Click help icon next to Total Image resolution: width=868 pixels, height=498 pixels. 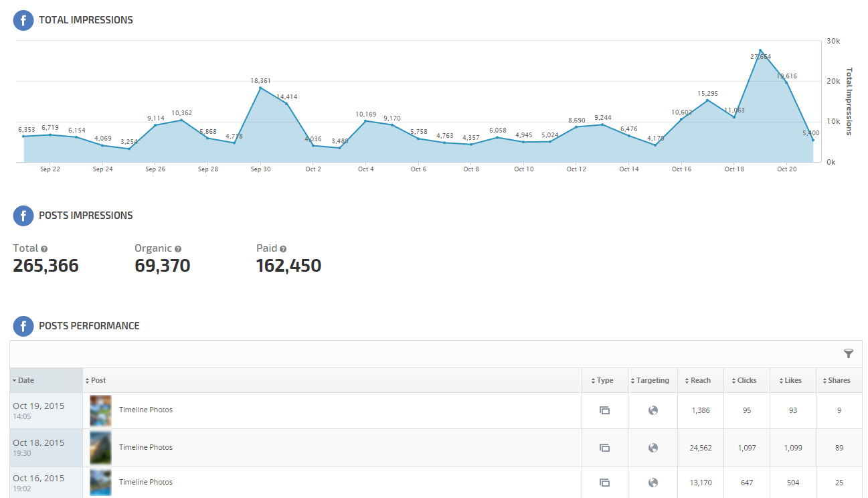[44, 249]
